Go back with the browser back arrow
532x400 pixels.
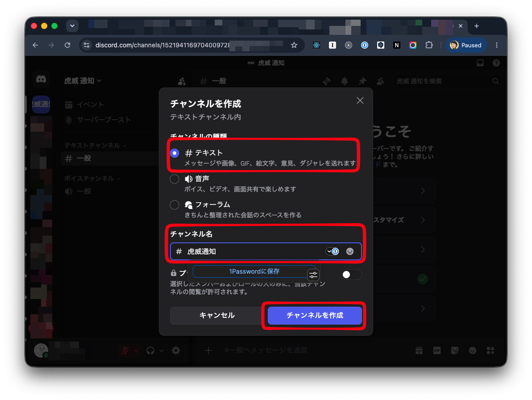(x=35, y=45)
